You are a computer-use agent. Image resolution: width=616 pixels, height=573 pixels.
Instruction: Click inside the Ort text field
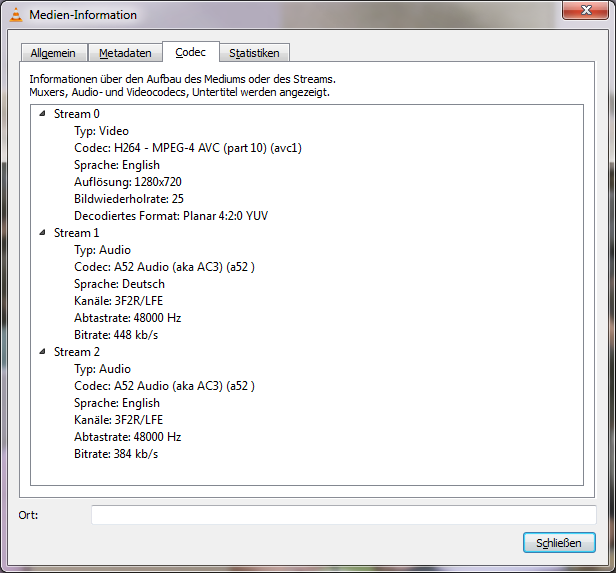coord(343,515)
